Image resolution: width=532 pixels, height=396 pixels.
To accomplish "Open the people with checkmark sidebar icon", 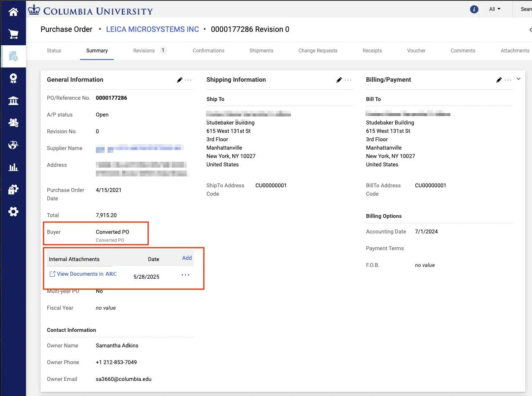I will [13, 123].
